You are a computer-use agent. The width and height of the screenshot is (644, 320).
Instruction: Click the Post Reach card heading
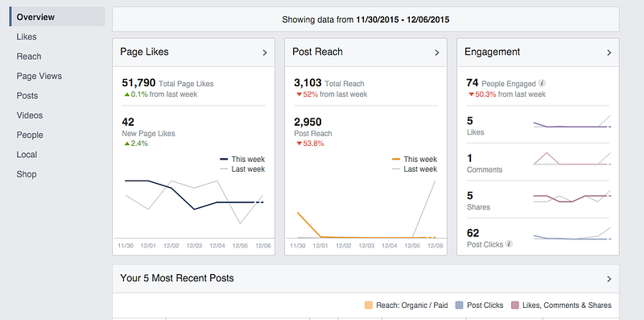pos(317,52)
